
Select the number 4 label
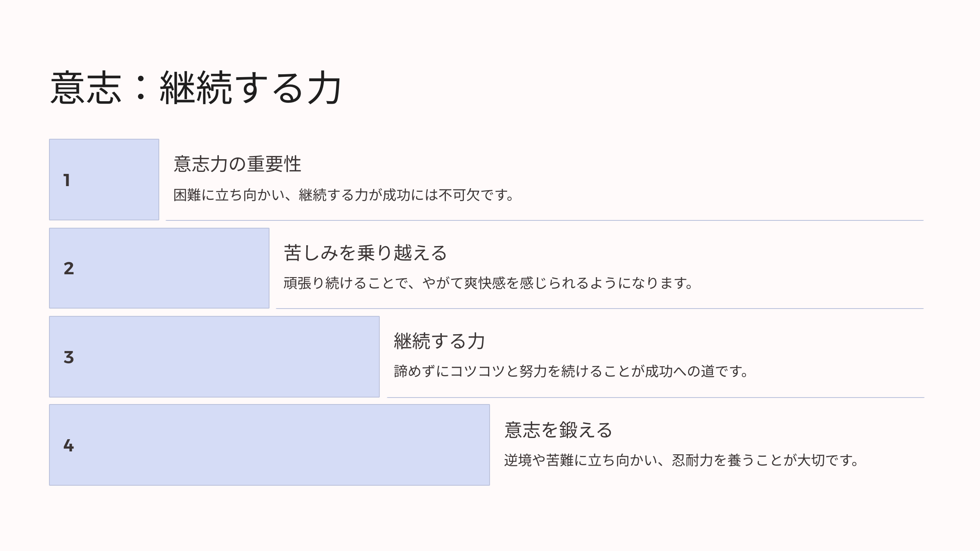point(69,445)
